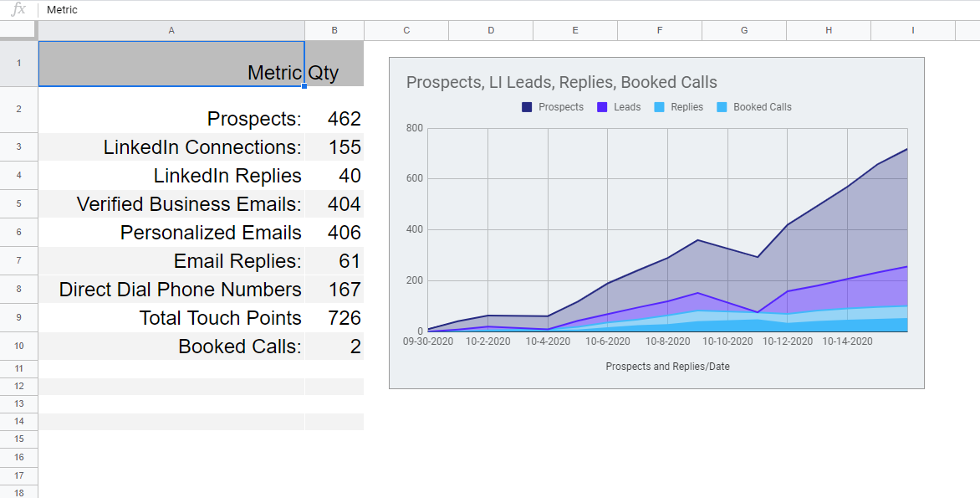Click the horizontal axis title under the chart

[x=667, y=367]
